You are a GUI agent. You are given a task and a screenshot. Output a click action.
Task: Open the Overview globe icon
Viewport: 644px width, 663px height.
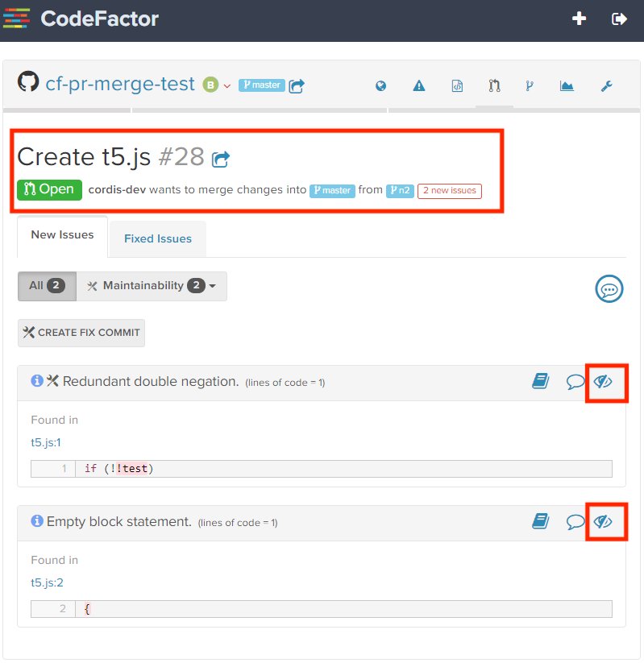(380, 86)
